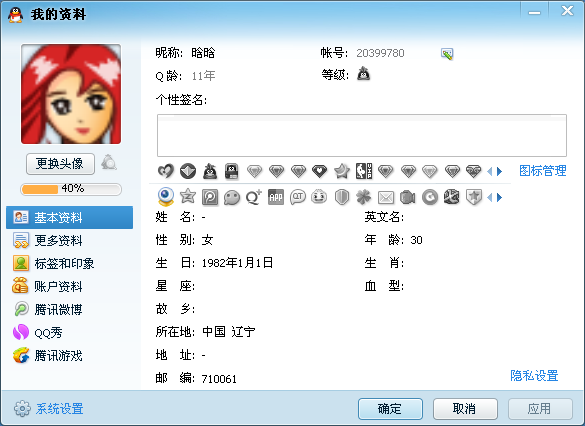Click the video camera icon in service row
585x426 pixels.
(408, 197)
